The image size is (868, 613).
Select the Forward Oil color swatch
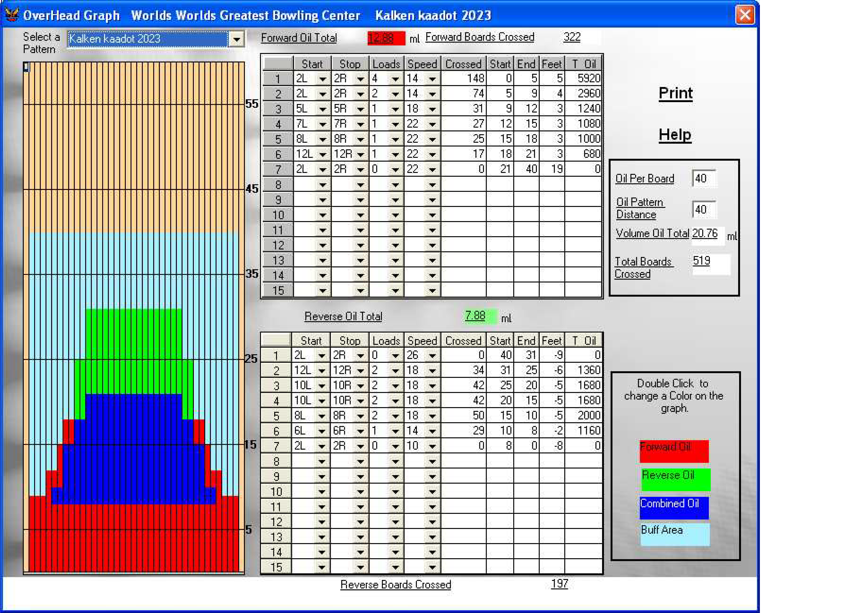(674, 451)
